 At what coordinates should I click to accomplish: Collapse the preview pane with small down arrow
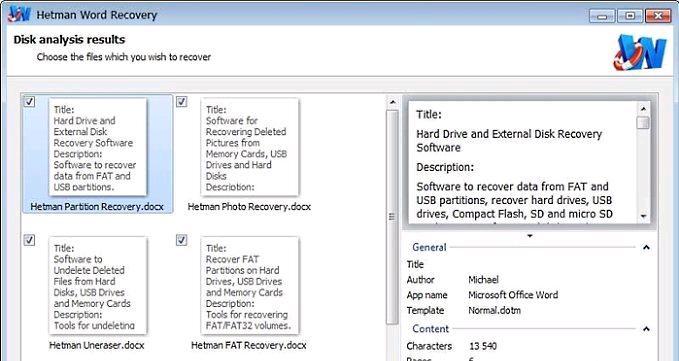tap(530, 236)
